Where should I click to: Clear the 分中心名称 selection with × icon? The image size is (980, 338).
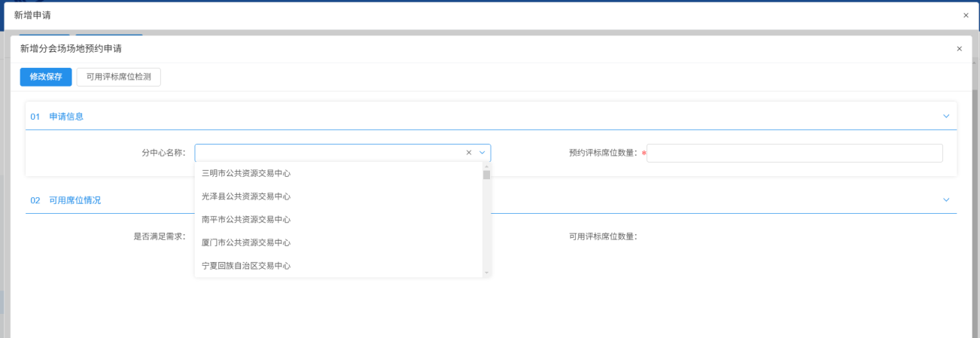[469, 153]
